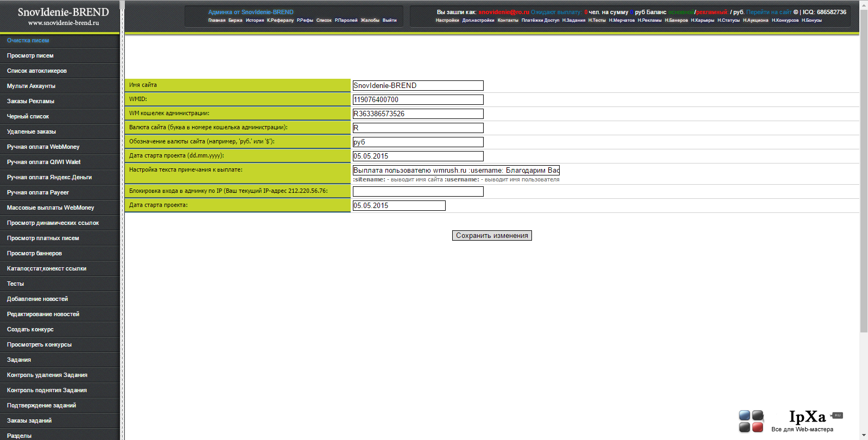868x440 pixels.
Task: Click Выйти to log out
Action: (389, 20)
